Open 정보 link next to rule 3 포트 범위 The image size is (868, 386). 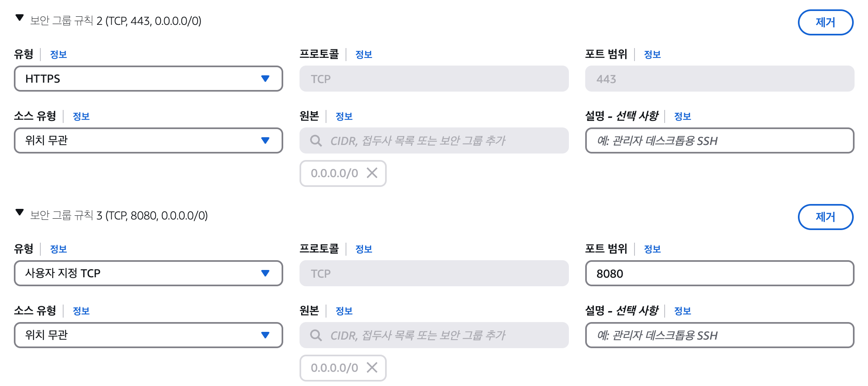coord(652,249)
